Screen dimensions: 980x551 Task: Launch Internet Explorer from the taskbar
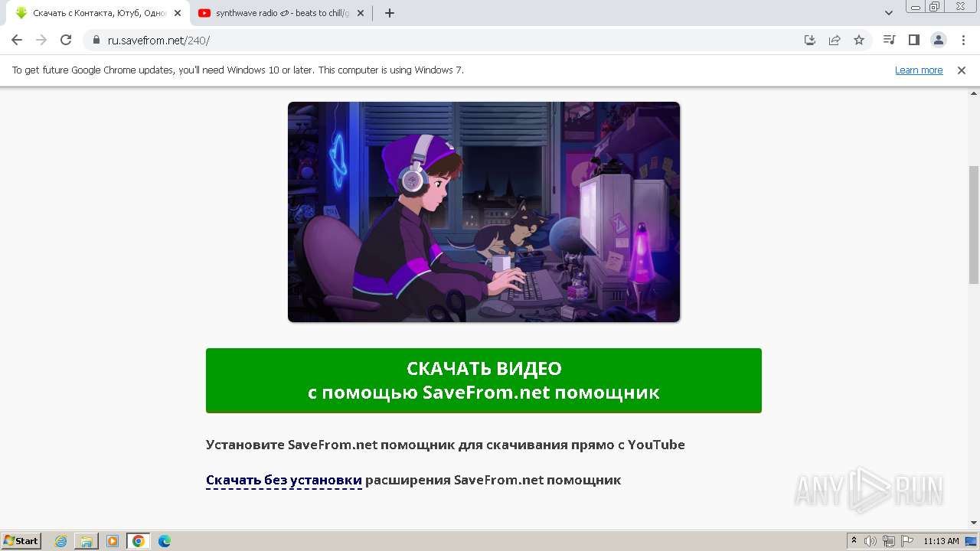tap(60, 541)
